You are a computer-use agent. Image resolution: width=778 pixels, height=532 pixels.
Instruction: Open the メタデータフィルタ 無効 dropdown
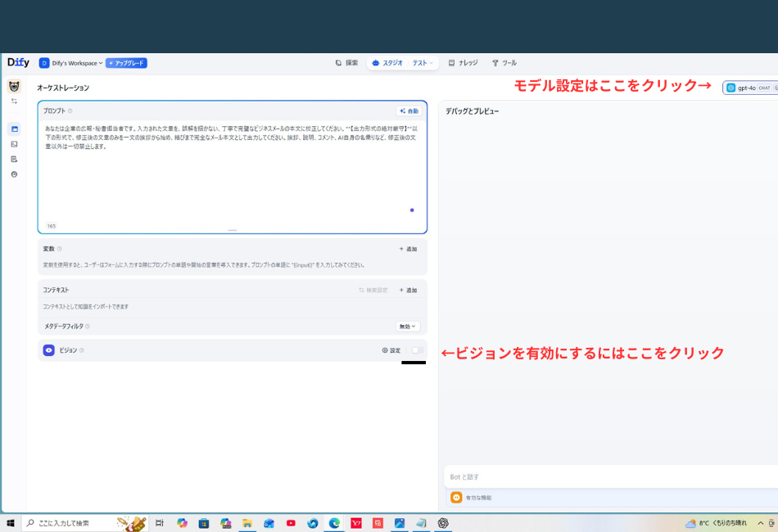pyautogui.click(x=409, y=327)
